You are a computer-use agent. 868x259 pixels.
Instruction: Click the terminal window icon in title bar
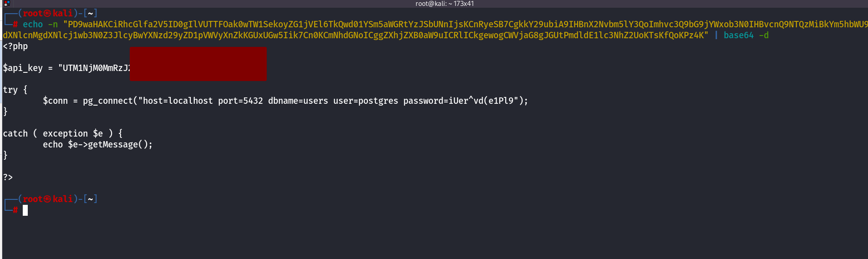(x=7, y=3)
